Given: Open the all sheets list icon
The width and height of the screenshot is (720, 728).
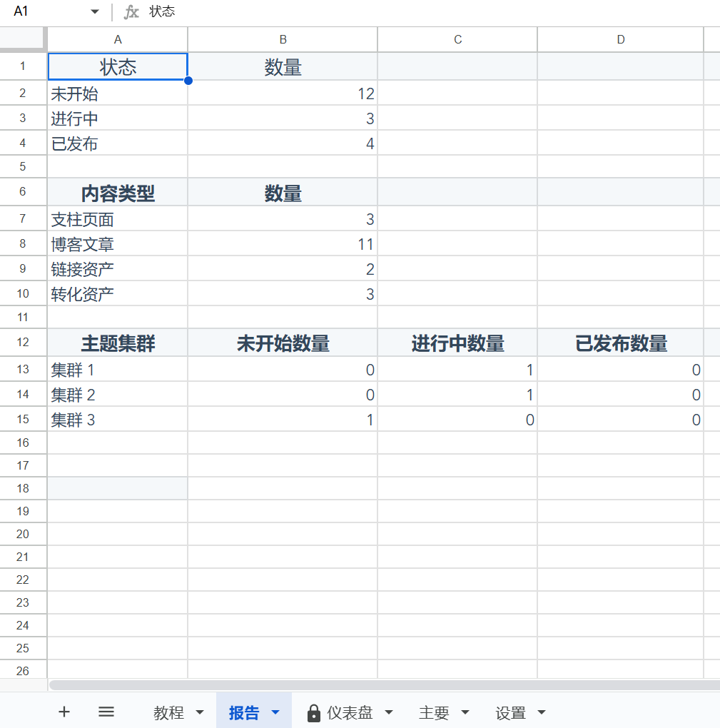Looking at the screenshot, I should point(106,712).
